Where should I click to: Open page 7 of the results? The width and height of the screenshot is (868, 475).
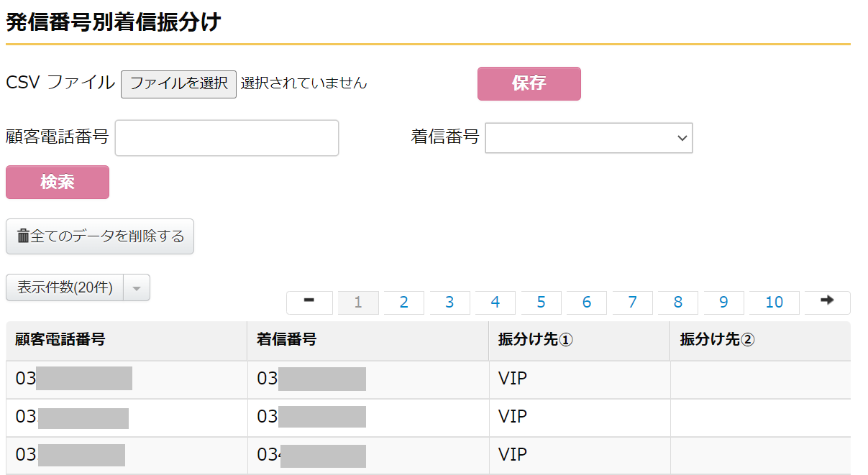pyautogui.click(x=632, y=303)
